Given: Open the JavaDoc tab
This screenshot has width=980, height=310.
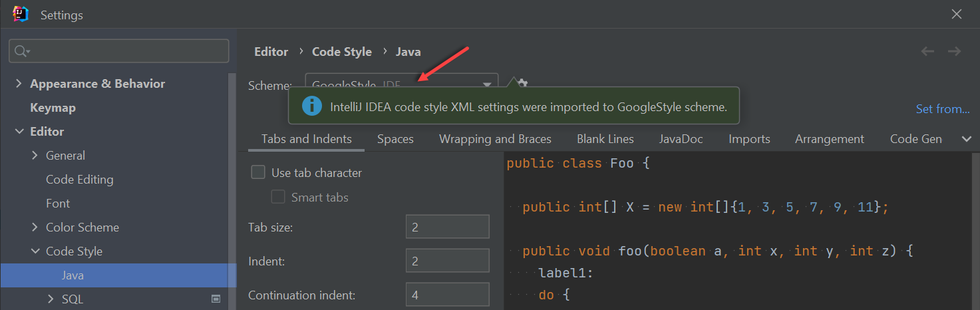Looking at the screenshot, I should click(681, 139).
